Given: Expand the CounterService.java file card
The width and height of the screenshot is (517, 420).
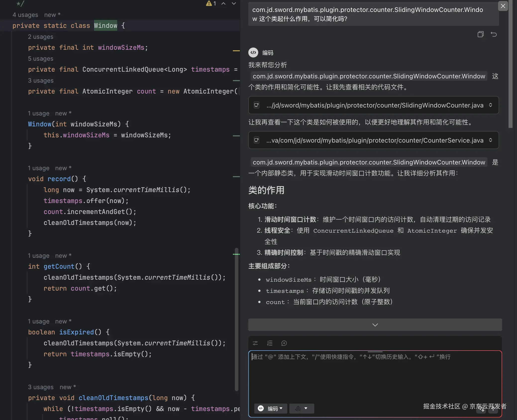Looking at the screenshot, I should pos(490,140).
